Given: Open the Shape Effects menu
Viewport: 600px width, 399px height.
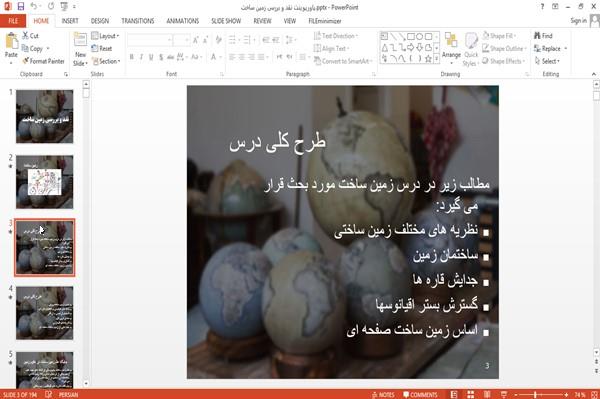Looking at the screenshot, I should point(504,61).
